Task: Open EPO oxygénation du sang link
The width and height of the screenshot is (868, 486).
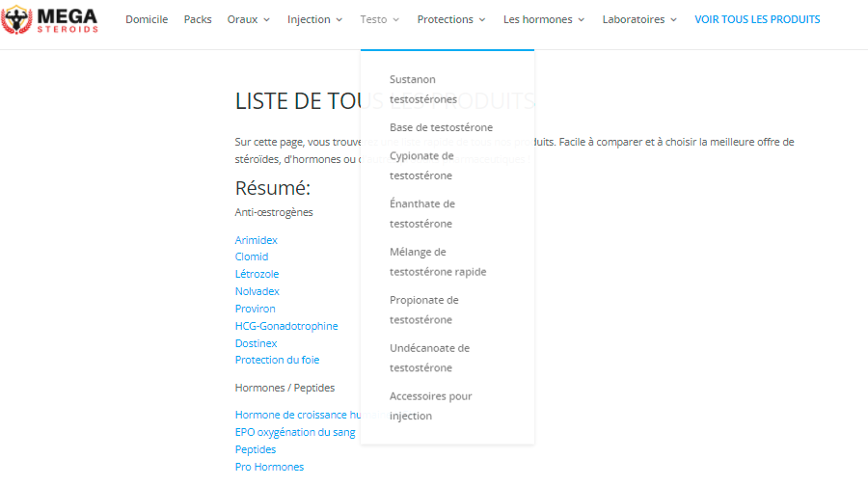Action: click(295, 432)
